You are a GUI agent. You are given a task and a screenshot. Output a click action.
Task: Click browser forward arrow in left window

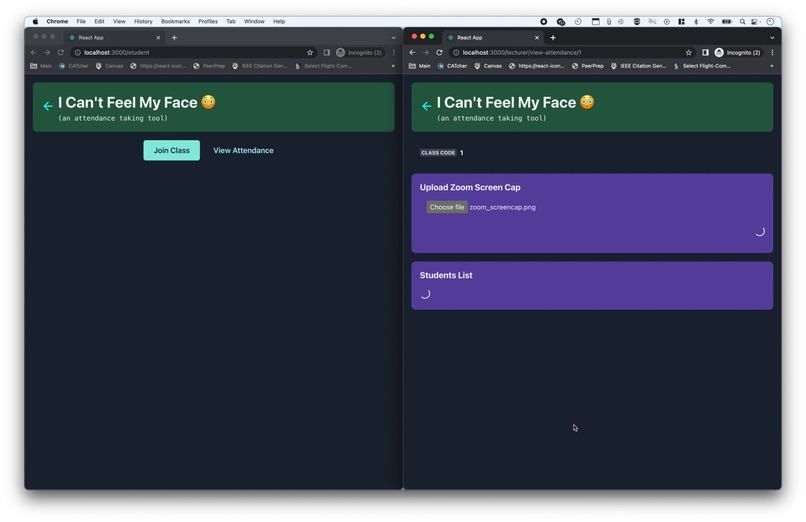[47, 52]
